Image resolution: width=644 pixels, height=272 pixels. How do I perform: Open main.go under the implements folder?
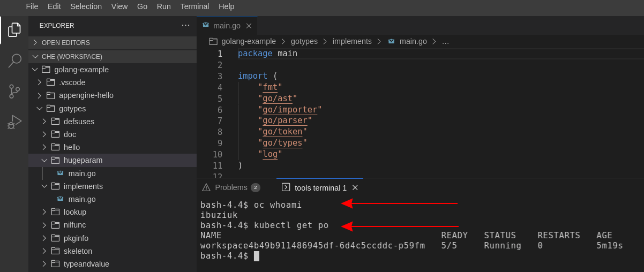[x=82, y=199]
